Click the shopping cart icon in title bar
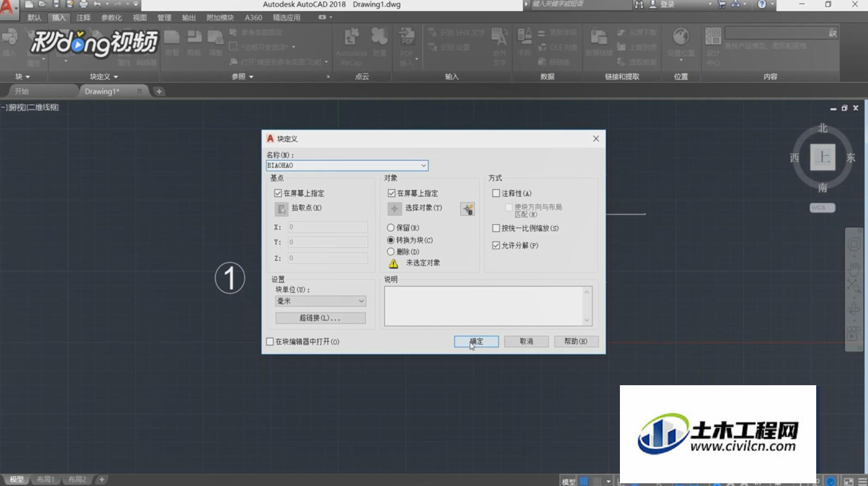Image resolution: width=868 pixels, height=486 pixels. (x=721, y=4)
